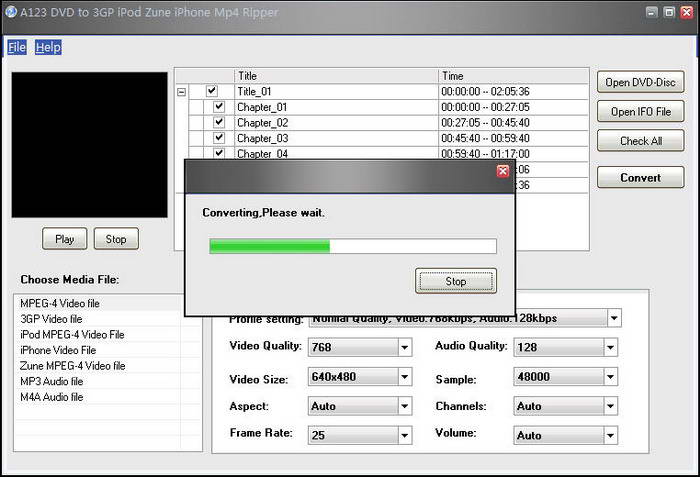Screen dimensions: 700x477
Task: Click the Open IFO File button
Action: click(640, 112)
